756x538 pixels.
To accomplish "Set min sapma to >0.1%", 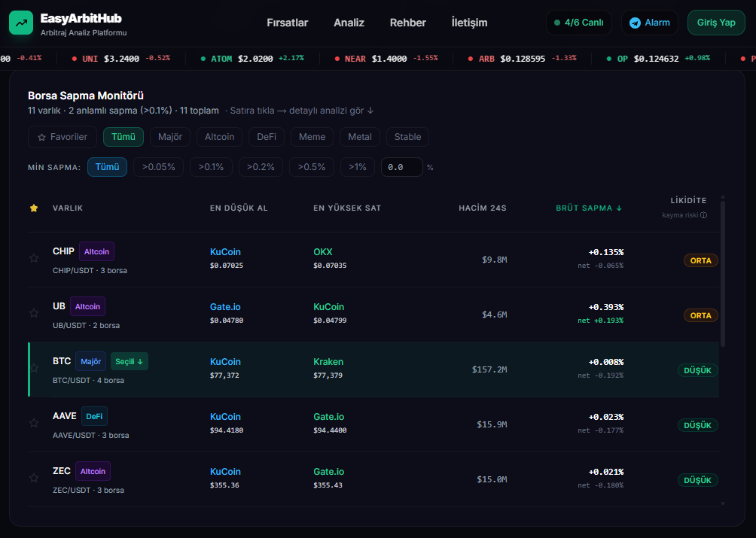I will tap(211, 167).
